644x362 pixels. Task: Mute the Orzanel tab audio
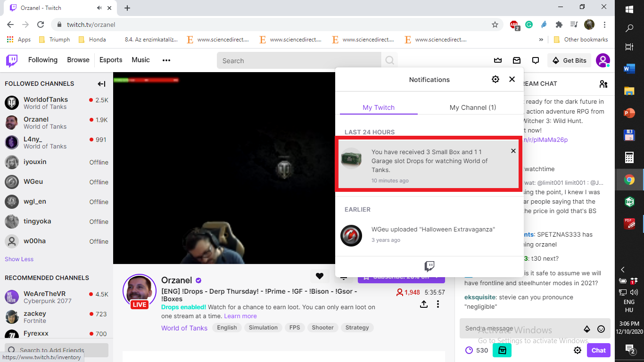click(99, 8)
